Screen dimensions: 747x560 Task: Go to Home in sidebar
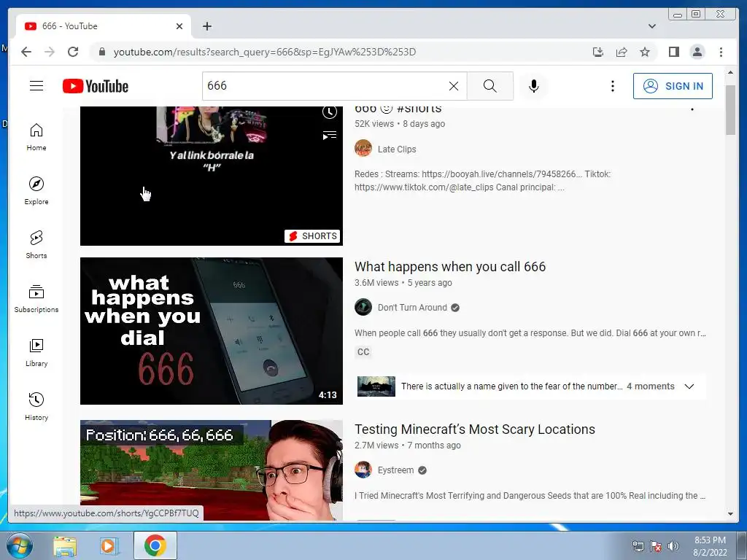click(36, 137)
